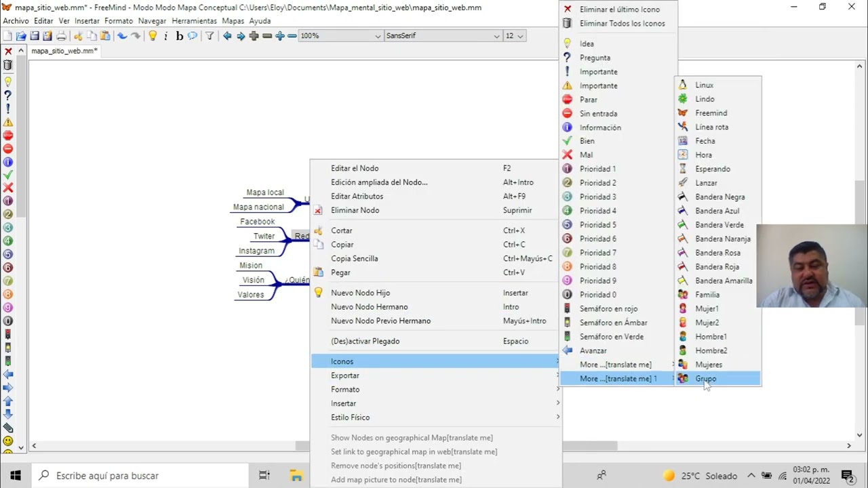Click the paste clipboard icon in the toolbar
The width and height of the screenshot is (868, 488).
(105, 36)
